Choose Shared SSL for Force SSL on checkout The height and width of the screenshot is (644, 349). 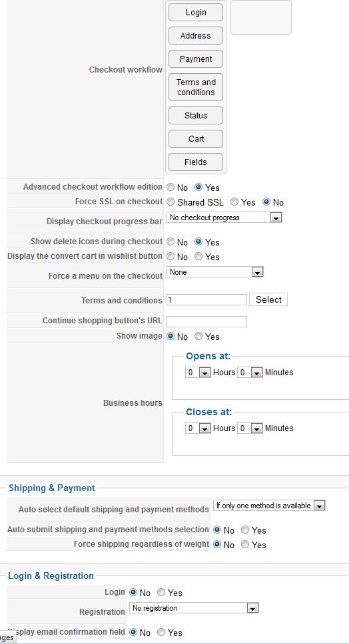171,202
